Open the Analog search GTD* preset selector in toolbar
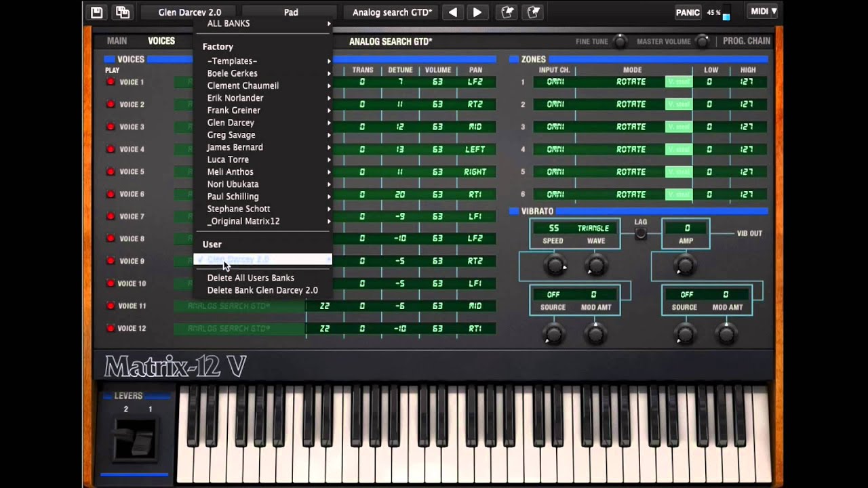 click(x=393, y=12)
